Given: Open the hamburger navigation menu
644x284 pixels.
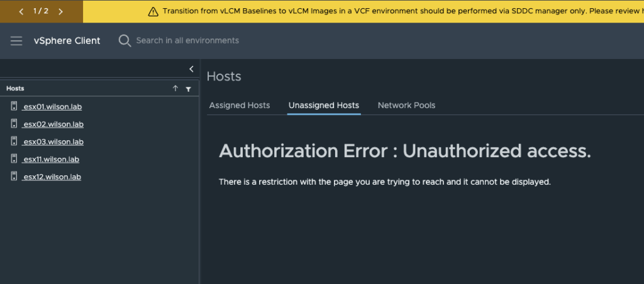Looking at the screenshot, I should 16,41.
